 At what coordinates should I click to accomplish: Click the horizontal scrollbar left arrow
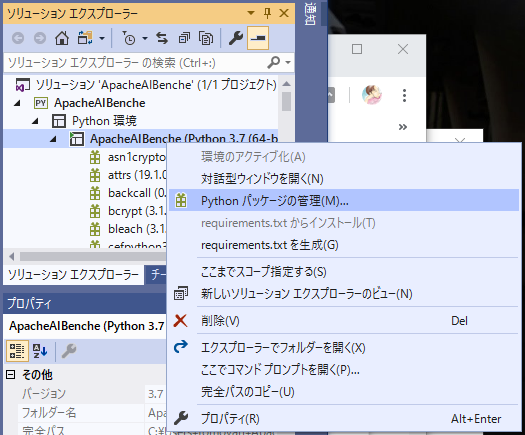pos(12,257)
